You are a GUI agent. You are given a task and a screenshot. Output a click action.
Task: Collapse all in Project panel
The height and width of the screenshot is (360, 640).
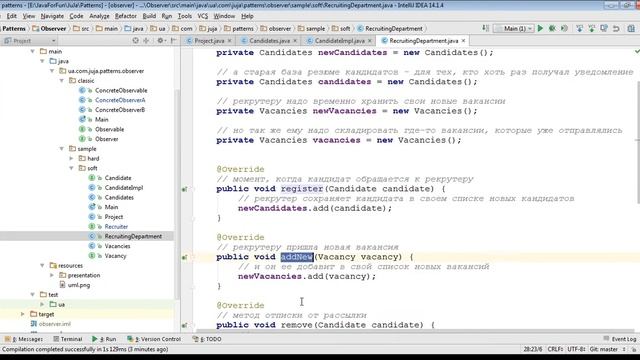pyautogui.click(x=146, y=40)
